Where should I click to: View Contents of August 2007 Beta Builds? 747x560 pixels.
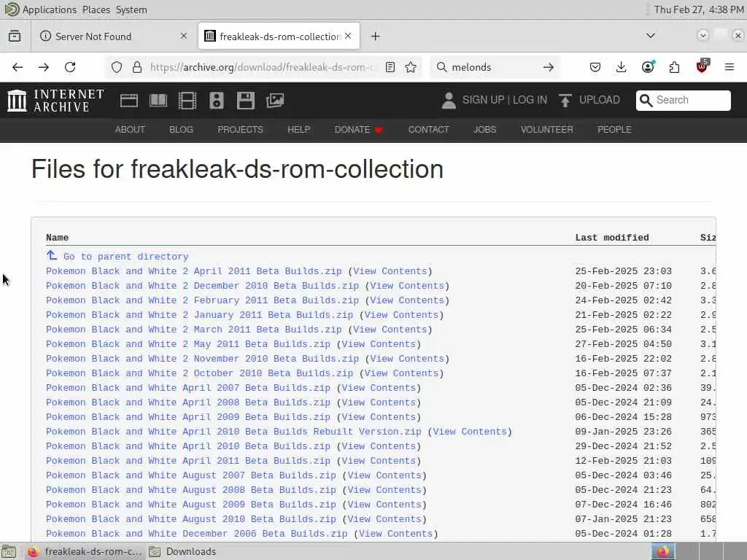[384, 475]
